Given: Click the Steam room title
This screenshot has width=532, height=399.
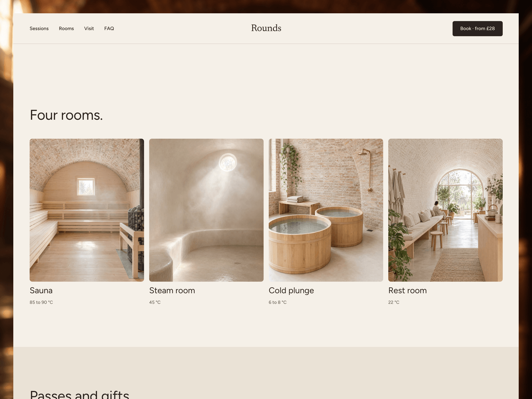Looking at the screenshot, I should (172, 291).
